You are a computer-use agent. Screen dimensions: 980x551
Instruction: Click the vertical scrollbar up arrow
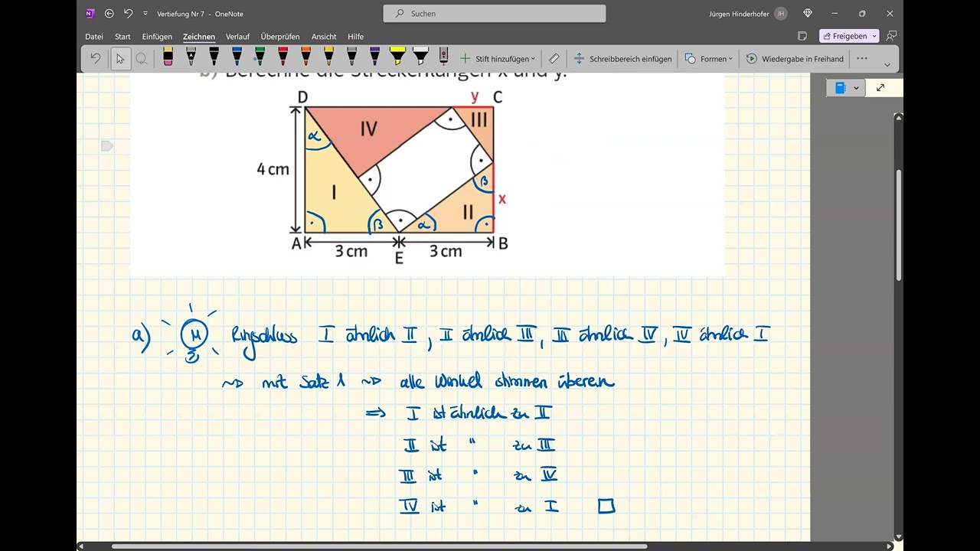[899, 117]
